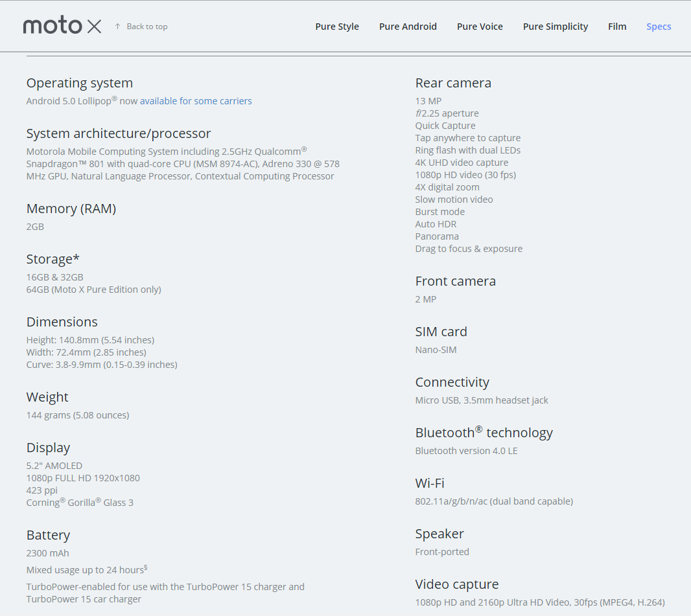Select the Film nav item

point(617,27)
